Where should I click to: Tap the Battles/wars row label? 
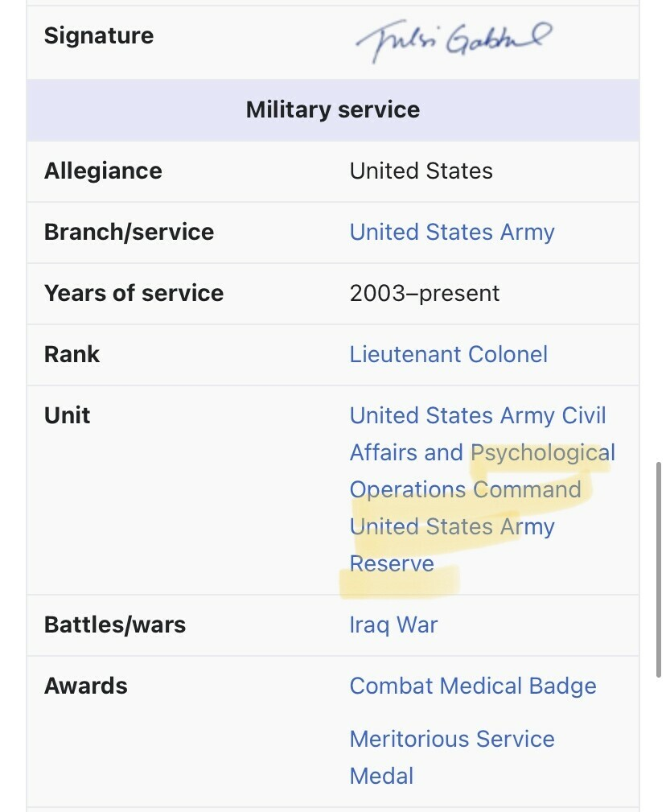coord(115,625)
